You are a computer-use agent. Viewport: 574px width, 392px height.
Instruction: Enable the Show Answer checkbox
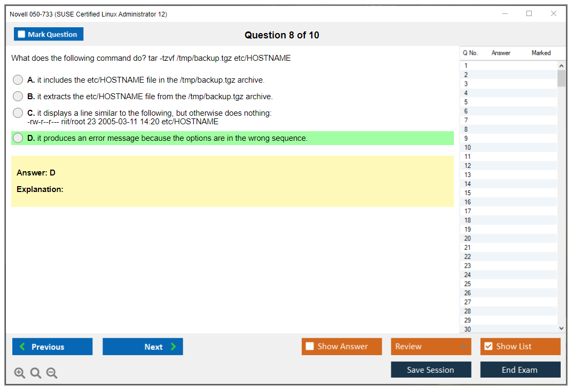tap(310, 347)
